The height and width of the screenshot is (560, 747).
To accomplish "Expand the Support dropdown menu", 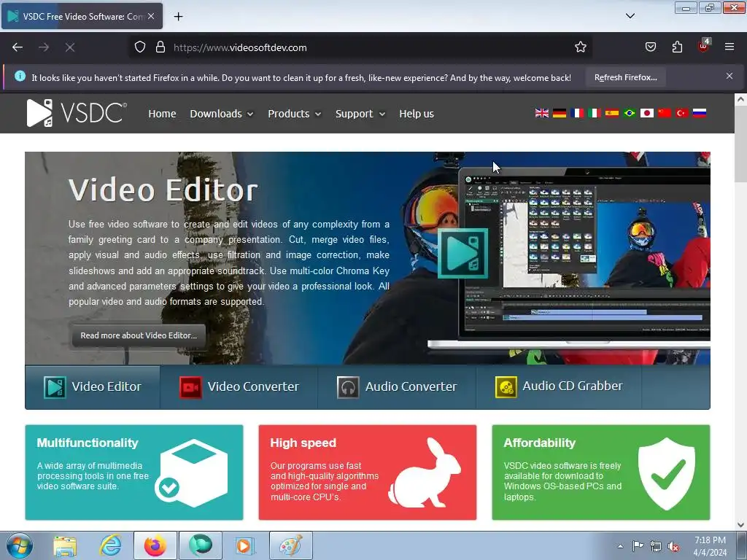I will pyautogui.click(x=360, y=114).
